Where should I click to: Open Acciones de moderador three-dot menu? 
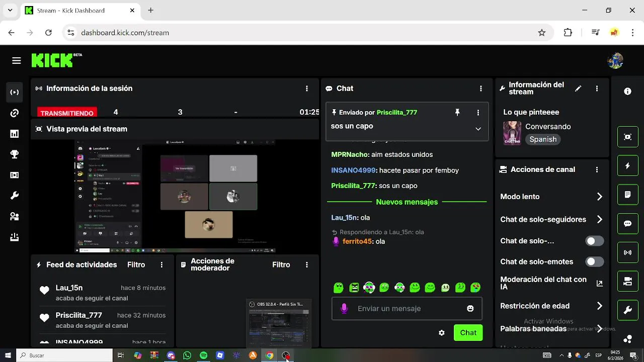click(x=307, y=264)
